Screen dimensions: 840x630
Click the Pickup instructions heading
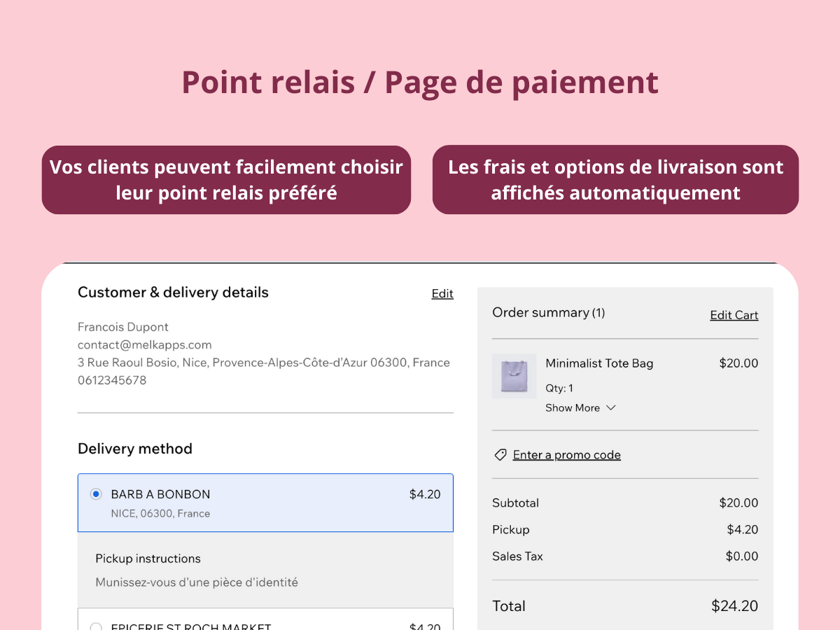coord(148,559)
